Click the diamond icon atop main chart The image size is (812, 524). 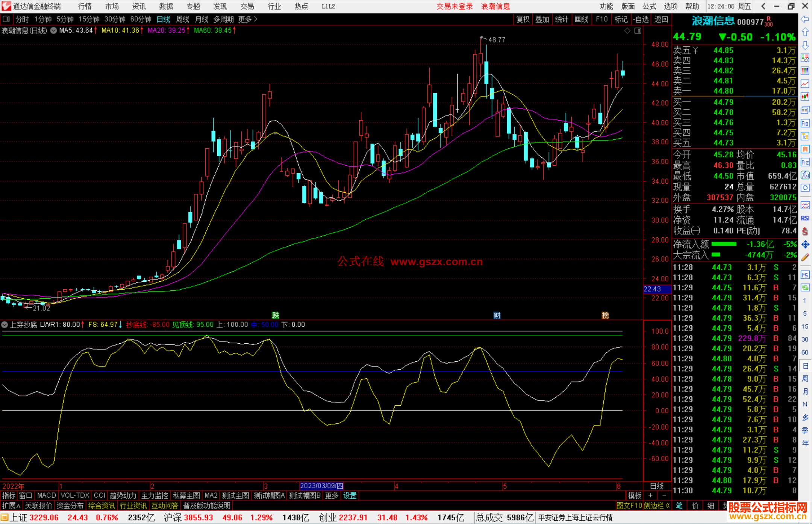pyautogui.click(x=627, y=31)
